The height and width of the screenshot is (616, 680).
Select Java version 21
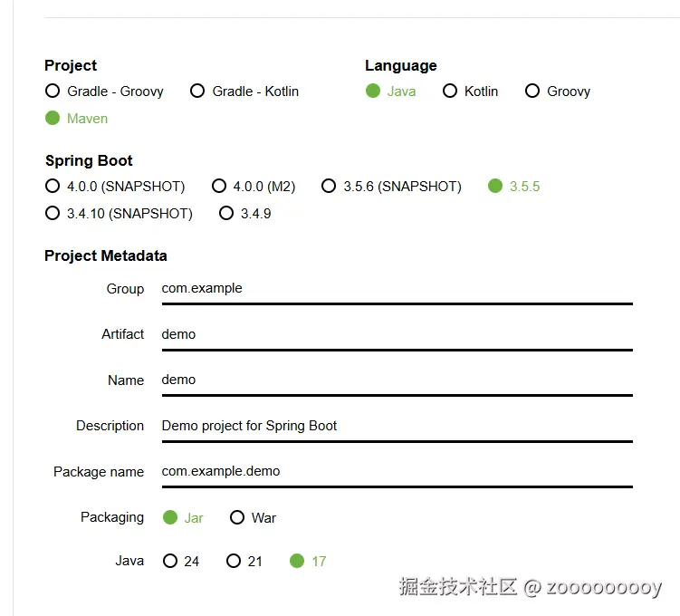tap(234, 562)
